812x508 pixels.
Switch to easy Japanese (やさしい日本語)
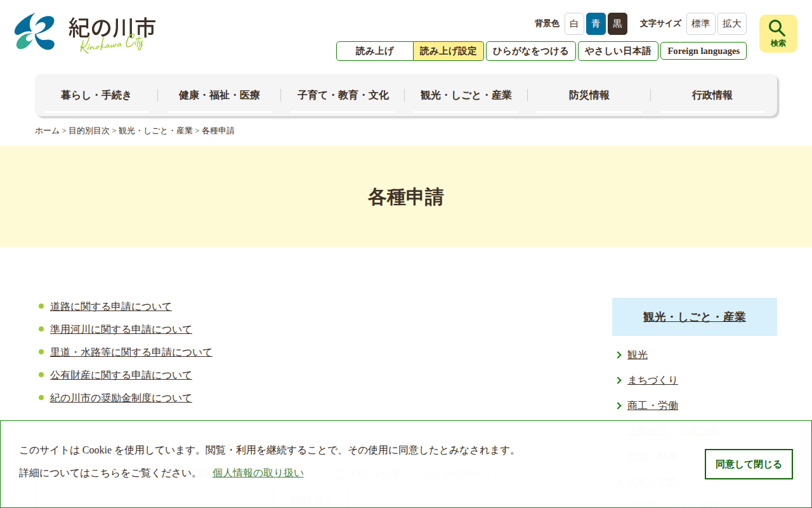pyautogui.click(x=618, y=51)
